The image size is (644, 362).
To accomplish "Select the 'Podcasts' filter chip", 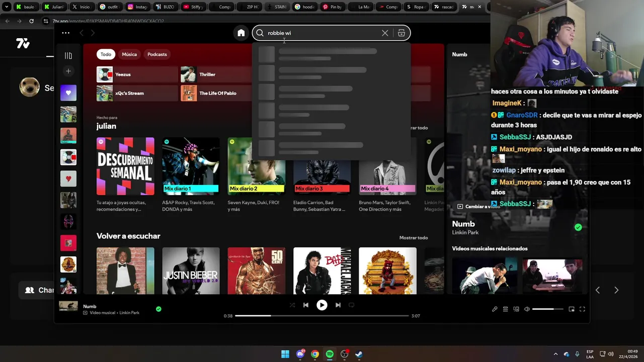I will 157,54.
